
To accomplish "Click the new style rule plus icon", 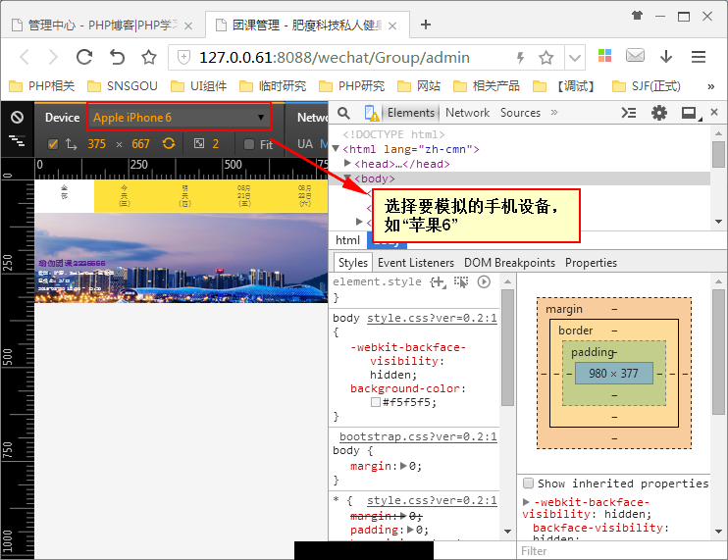I will (438, 281).
